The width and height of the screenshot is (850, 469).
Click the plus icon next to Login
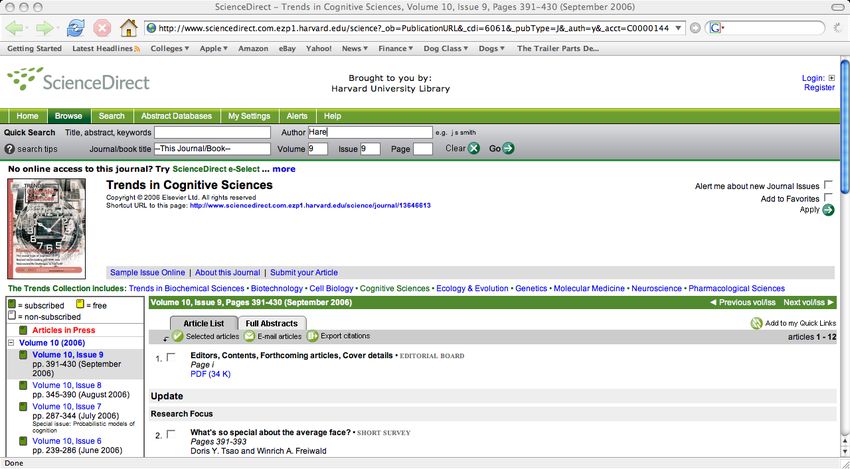pos(832,78)
